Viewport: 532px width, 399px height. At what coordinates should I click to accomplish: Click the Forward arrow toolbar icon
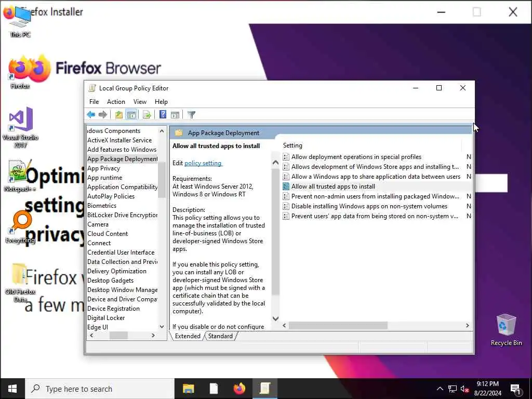click(x=102, y=115)
